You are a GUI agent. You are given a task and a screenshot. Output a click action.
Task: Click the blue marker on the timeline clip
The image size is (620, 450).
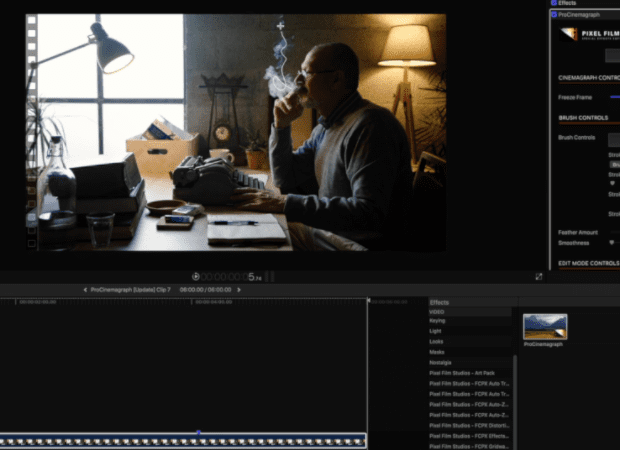tap(198, 432)
